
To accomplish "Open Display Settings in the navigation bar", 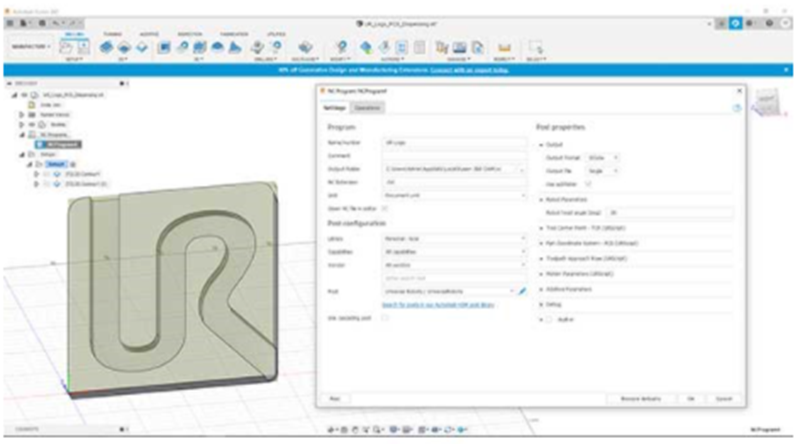I will click(394, 430).
